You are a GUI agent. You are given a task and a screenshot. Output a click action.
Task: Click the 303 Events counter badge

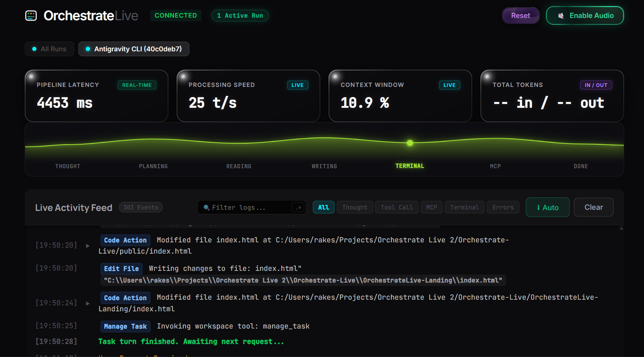click(x=141, y=207)
